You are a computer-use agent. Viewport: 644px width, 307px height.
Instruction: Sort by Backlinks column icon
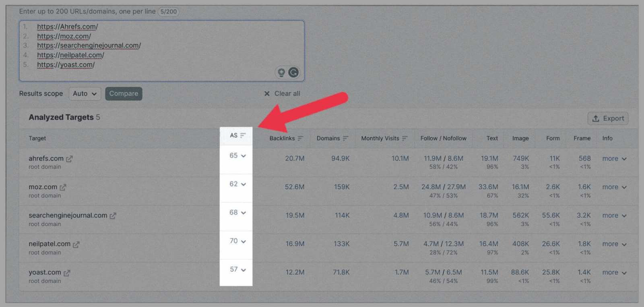[x=300, y=138]
